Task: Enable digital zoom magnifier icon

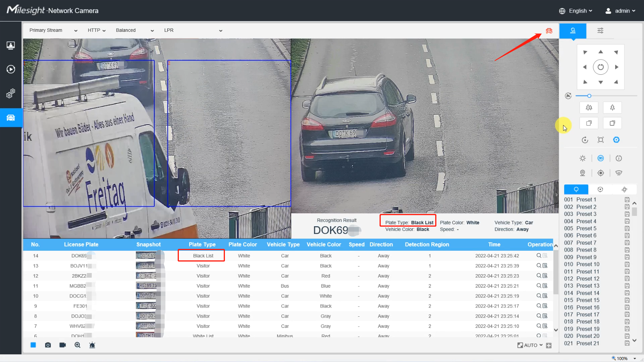Action: pyautogui.click(x=78, y=345)
